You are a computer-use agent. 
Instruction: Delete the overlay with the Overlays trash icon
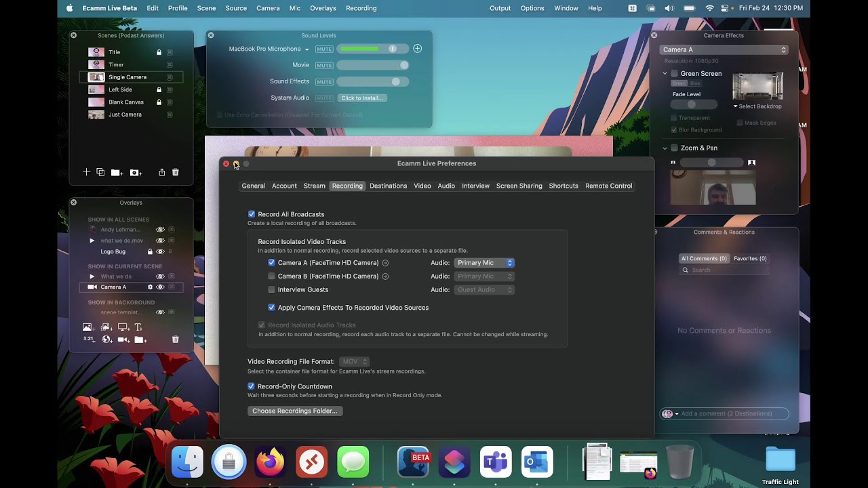pos(175,340)
